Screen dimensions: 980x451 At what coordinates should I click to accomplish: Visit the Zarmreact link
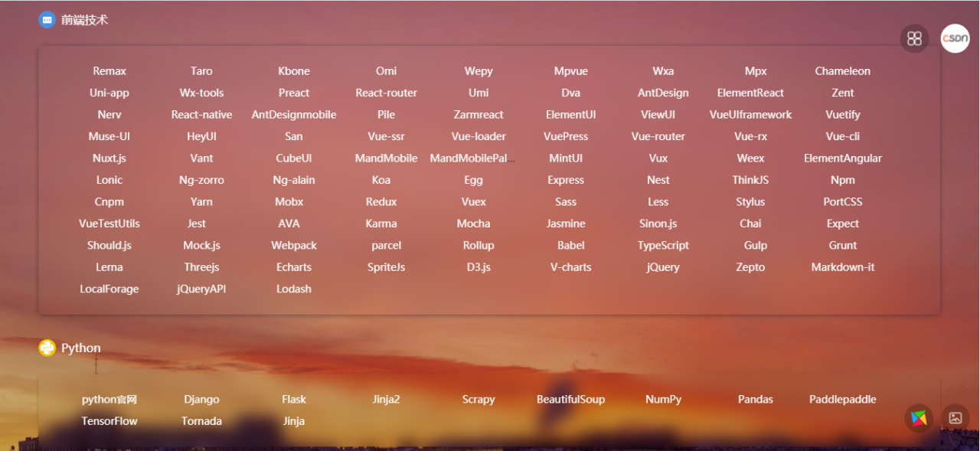point(479,115)
